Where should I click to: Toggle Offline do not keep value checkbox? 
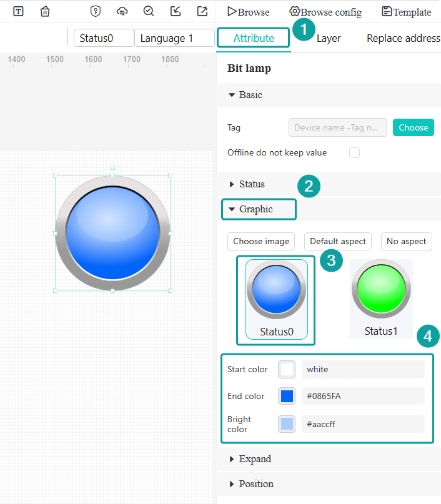pyautogui.click(x=354, y=152)
